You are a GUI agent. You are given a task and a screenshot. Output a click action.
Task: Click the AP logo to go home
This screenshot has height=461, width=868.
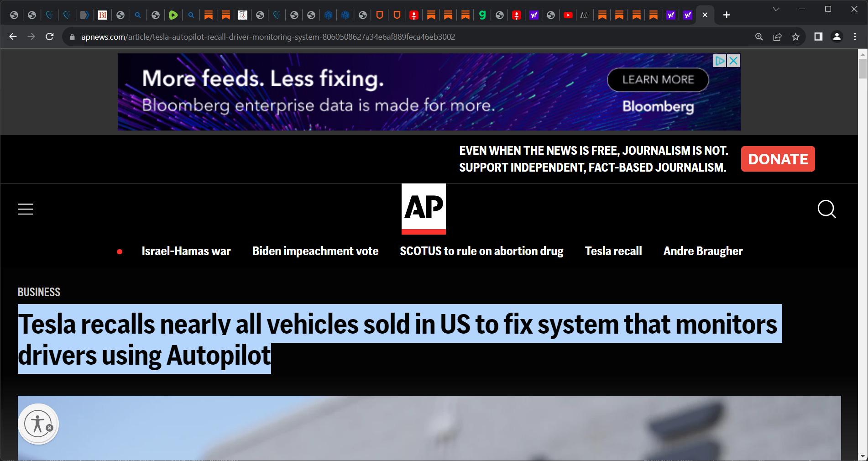(424, 209)
